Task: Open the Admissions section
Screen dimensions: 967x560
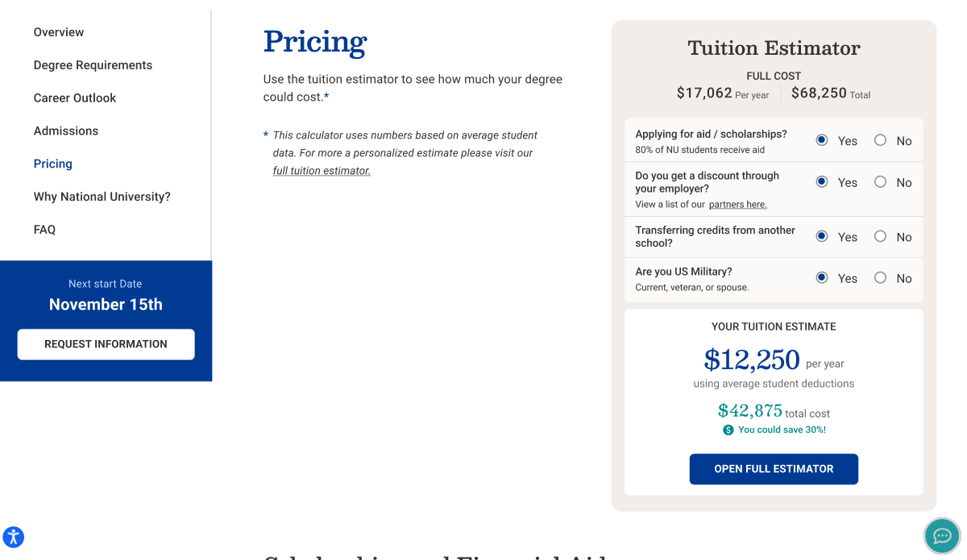Action: pos(65,131)
